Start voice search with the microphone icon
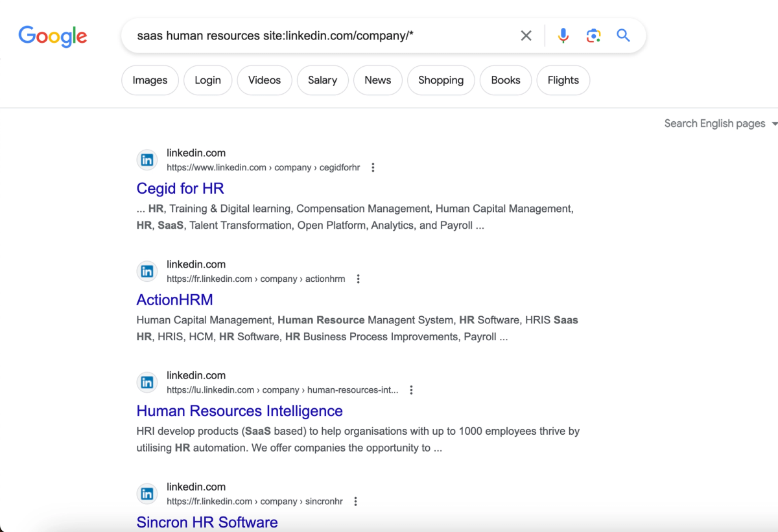Image resolution: width=778 pixels, height=532 pixels. (x=563, y=36)
